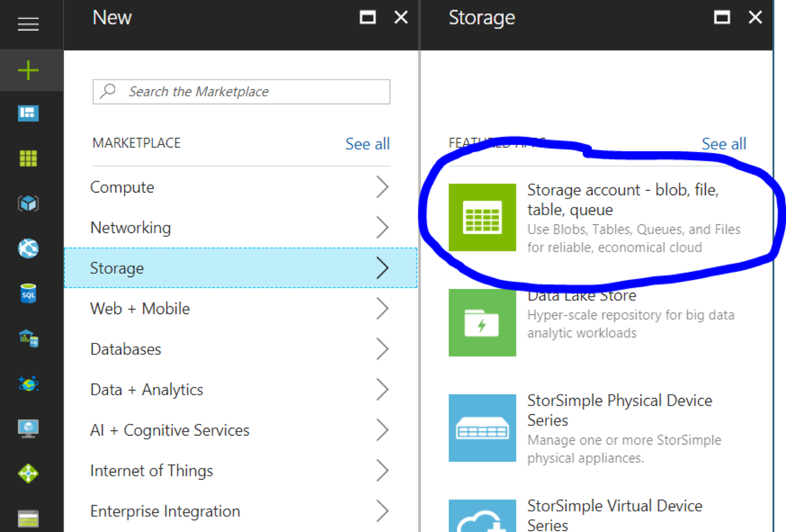Select the Data + Analytics category

(241, 389)
